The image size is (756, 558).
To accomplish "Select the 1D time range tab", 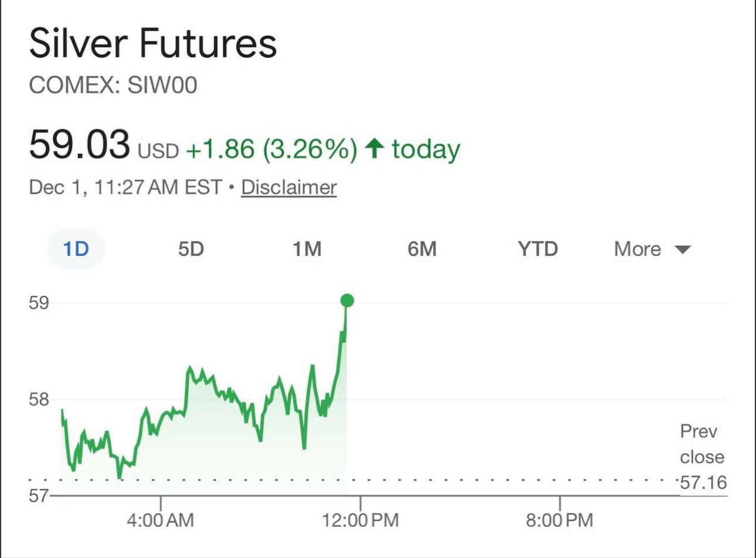I will coord(76,249).
